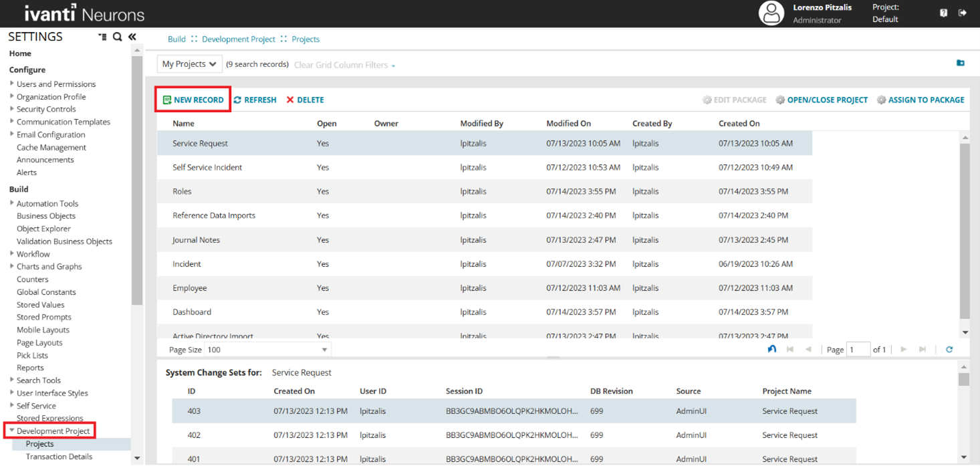980x468 pixels.
Task: Sort change sets by DB Revision
Action: point(611,391)
